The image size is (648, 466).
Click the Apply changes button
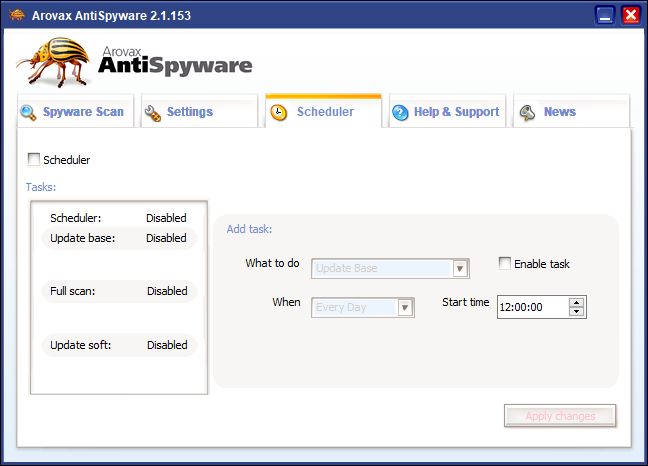(x=560, y=416)
